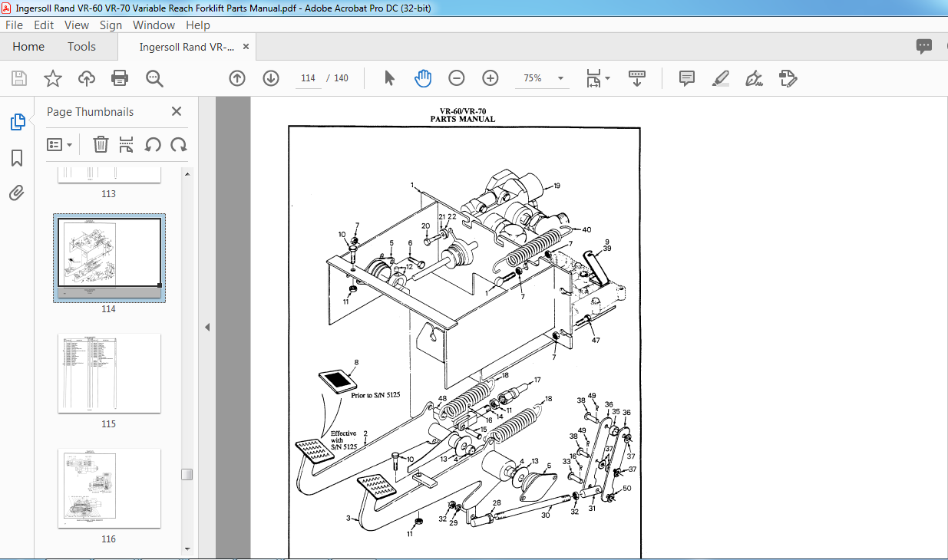Open the View menu

tap(76, 25)
